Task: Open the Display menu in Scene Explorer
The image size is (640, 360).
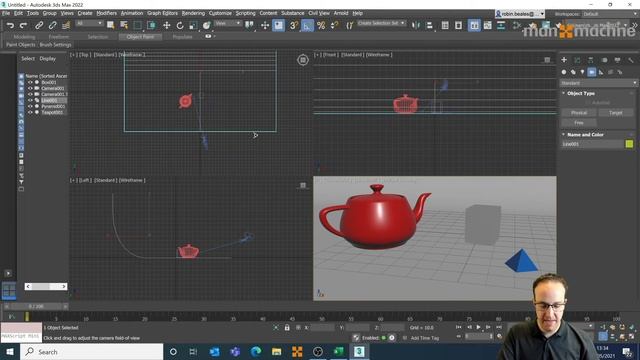Action: (x=47, y=58)
